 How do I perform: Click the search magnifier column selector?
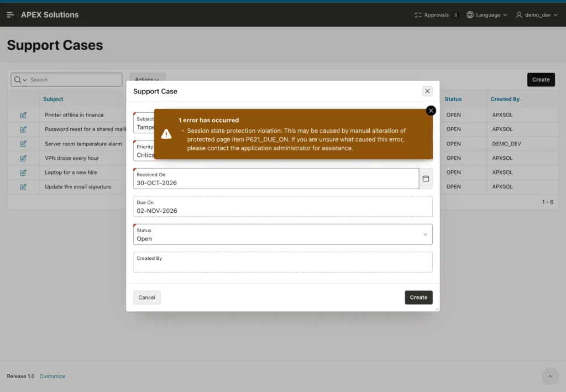pyautogui.click(x=20, y=80)
